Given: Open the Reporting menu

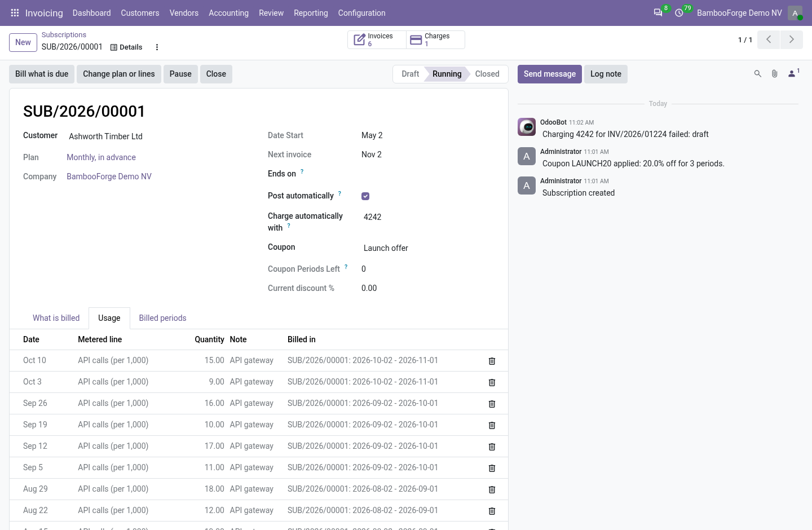Looking at the screenshot, I should tap(311, 13).
